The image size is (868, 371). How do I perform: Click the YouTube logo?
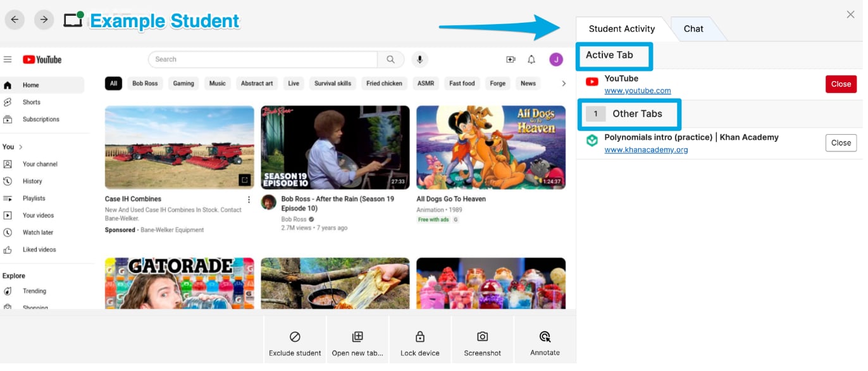pos(42,60)
